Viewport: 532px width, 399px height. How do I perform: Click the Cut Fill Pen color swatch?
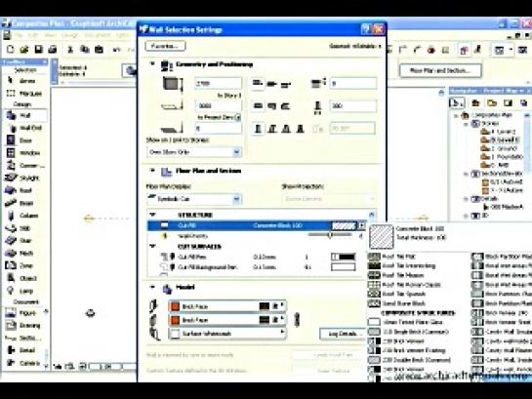(343, 257)
